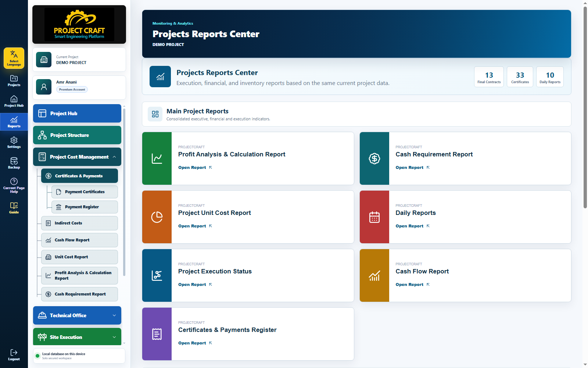Expand the Site Execution section chevron
This screenshot has height=368, width=588.
coord(114,337)
